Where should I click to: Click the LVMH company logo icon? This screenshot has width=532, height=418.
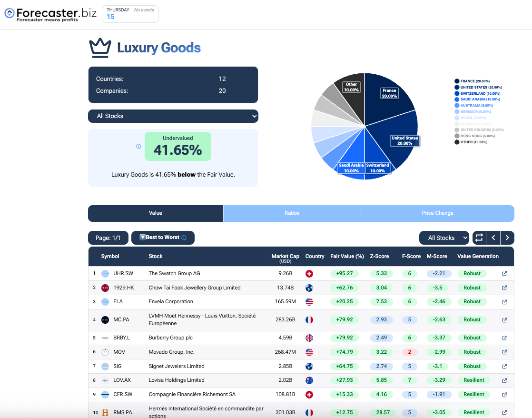[x=105, y=320]
